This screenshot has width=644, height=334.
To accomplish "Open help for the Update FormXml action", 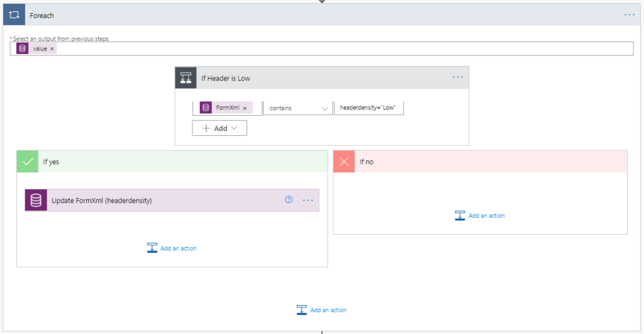I will tap(289, 200).
